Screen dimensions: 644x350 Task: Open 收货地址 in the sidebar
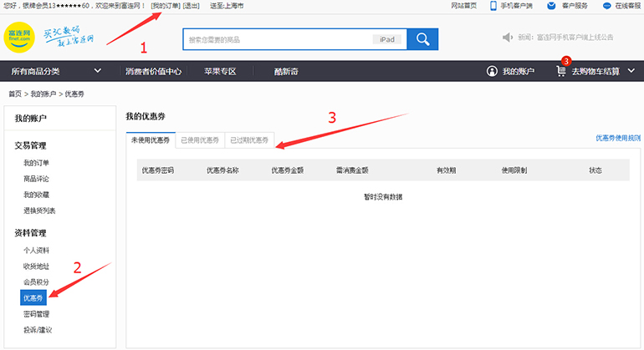click(36, 266)
